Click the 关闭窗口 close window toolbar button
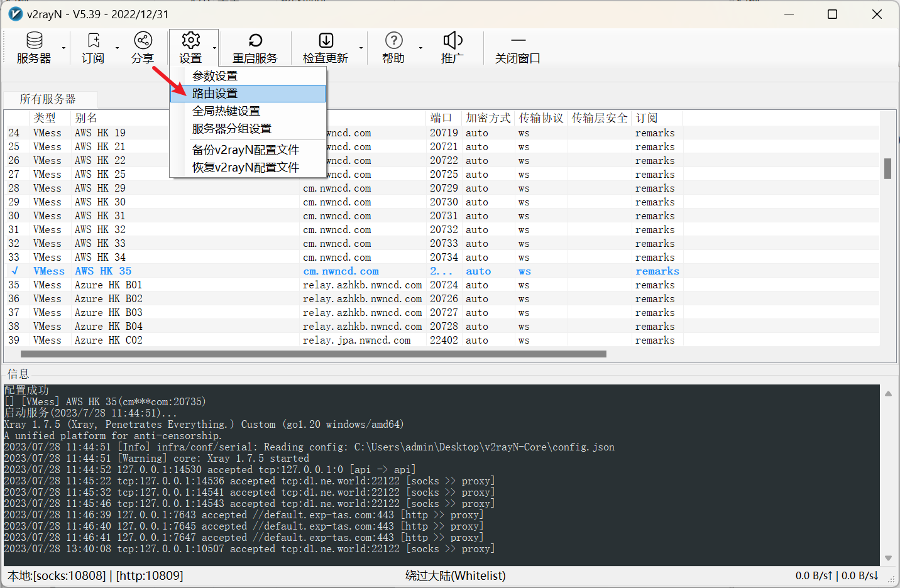Image resolution: width=900 pixels, height=588 pixels. coord(518,48)
